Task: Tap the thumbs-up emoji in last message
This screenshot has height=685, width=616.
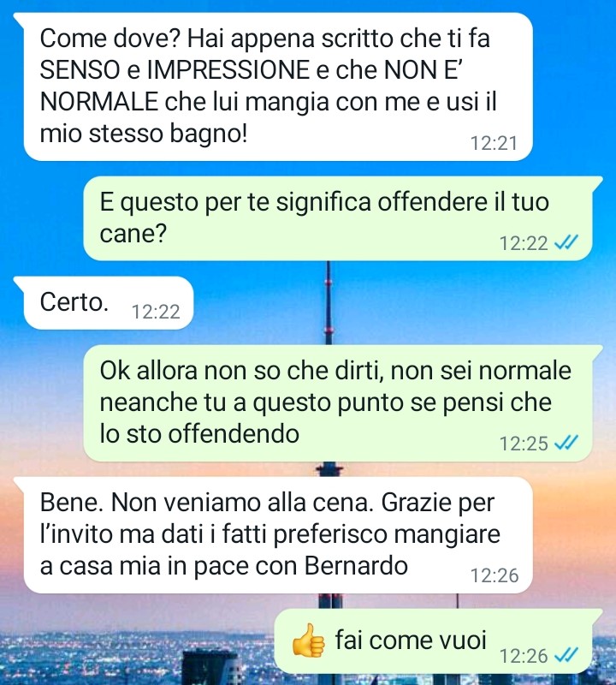Action: pyautogui.click(x=309, y=640)
